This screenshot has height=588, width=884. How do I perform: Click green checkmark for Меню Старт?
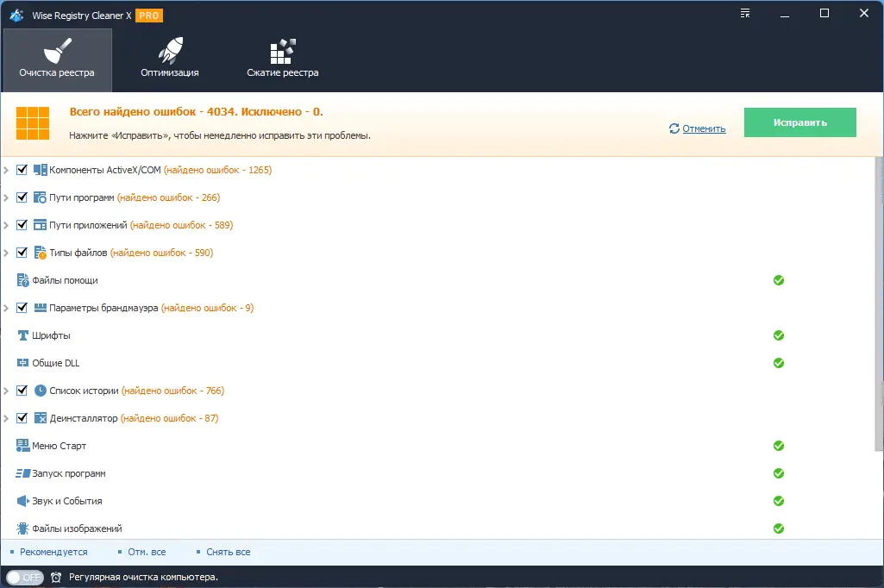779,446
